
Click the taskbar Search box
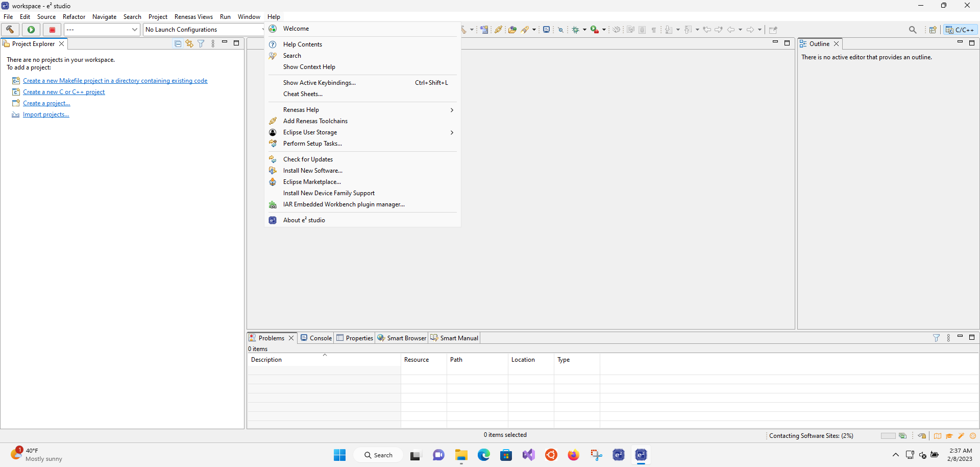coord(378,455)
